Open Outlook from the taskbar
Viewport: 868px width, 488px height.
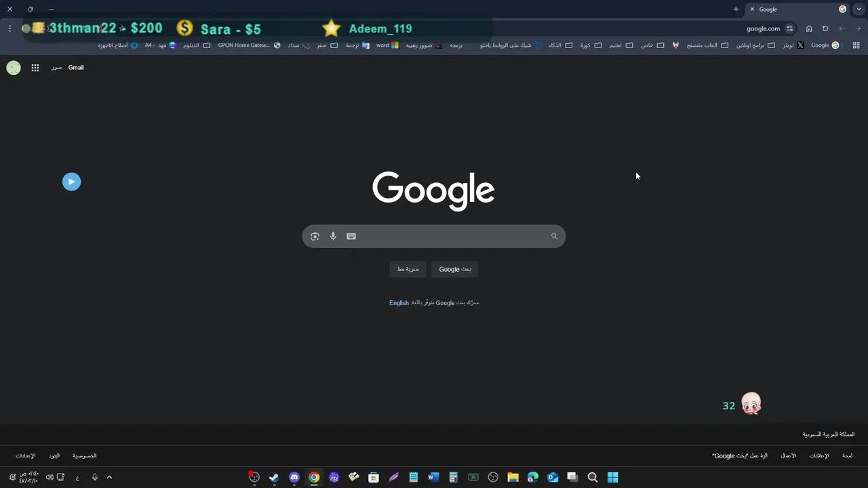[553, 477]
